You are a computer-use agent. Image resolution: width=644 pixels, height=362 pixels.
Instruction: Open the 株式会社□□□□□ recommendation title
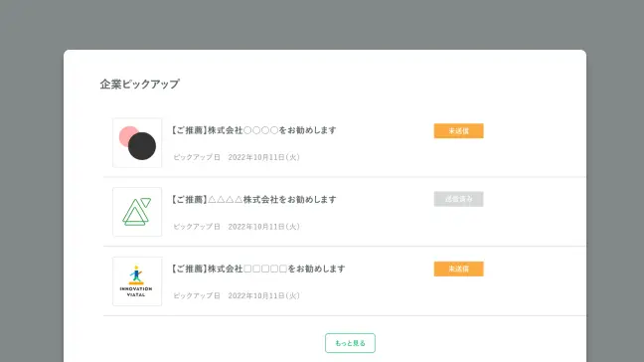pyautogui.click(x=258, y=269)
